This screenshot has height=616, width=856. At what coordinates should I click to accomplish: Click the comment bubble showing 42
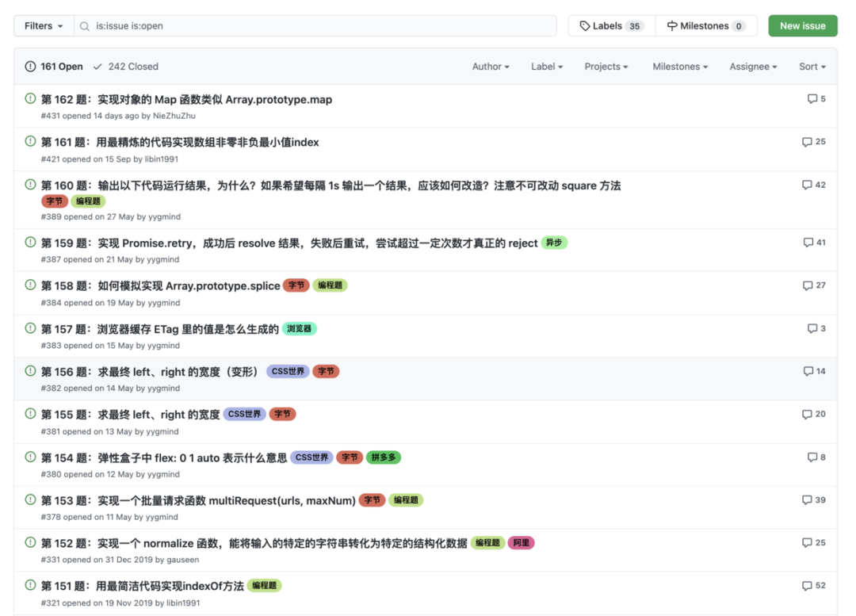[808, 185]
